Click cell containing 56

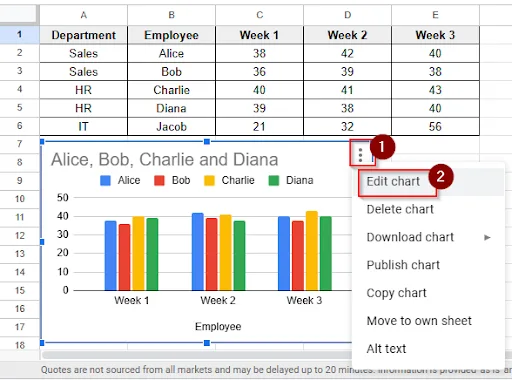(x=435, y=127)
